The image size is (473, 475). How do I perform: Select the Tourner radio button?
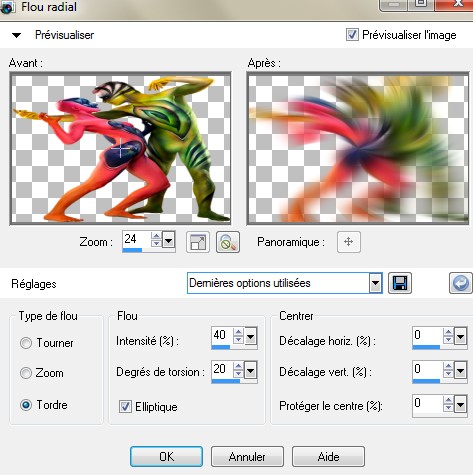point(26,343)
